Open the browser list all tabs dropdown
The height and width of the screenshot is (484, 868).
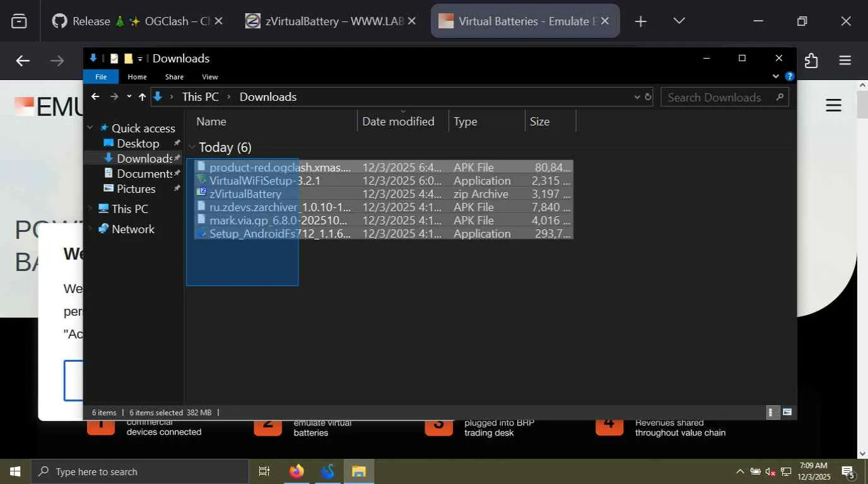679,21
